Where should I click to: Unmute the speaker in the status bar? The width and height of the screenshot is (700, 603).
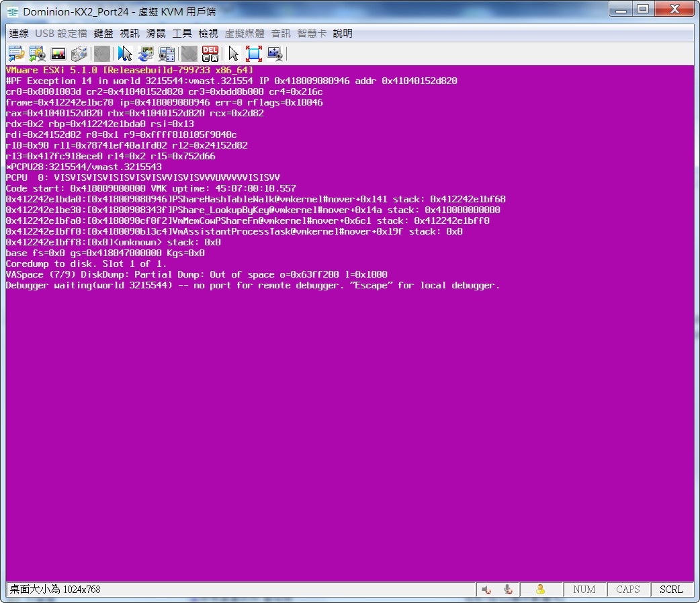[487, 589]
